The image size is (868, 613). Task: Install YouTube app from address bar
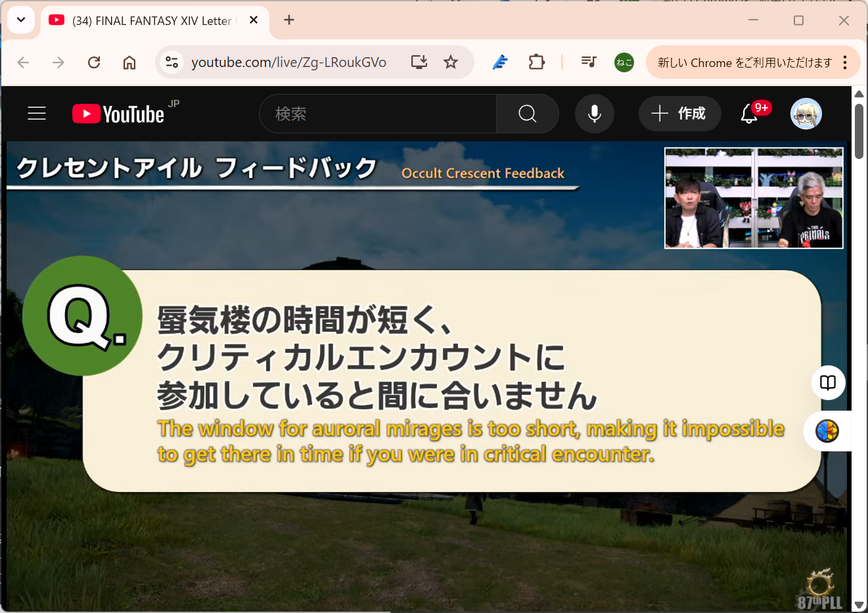coord(419,62)
